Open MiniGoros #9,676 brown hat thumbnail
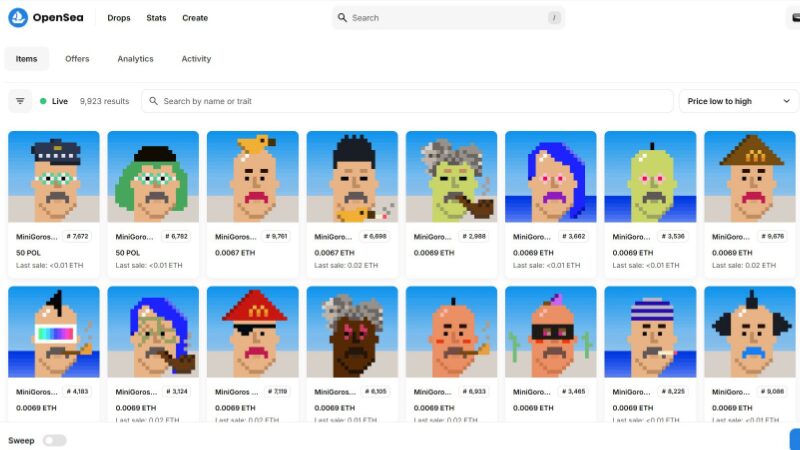 click(x=749, y=177)
